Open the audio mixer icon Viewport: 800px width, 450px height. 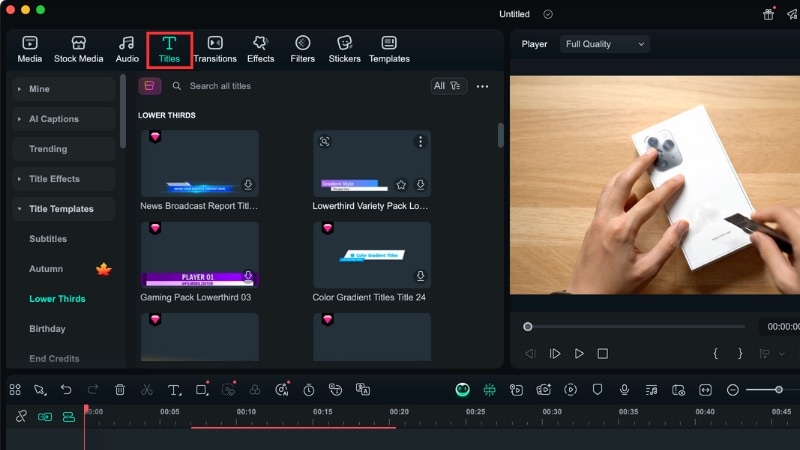(x=652, y=390)
